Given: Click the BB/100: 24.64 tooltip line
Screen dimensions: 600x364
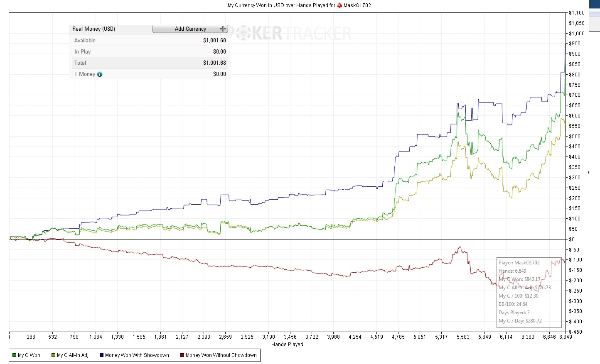Looking at the screenshot, I should point(513,304).
